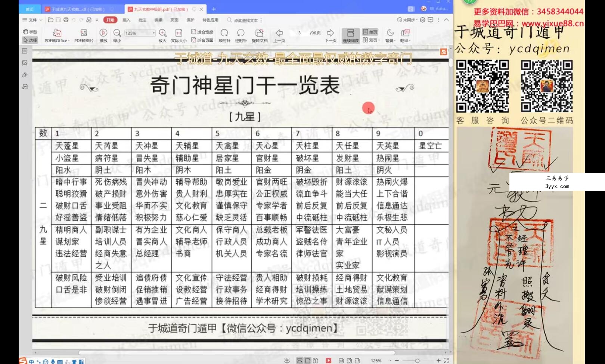Open the image panel icon in left sidebar
The width and height of the screenshot is (605, 364).
25,63
